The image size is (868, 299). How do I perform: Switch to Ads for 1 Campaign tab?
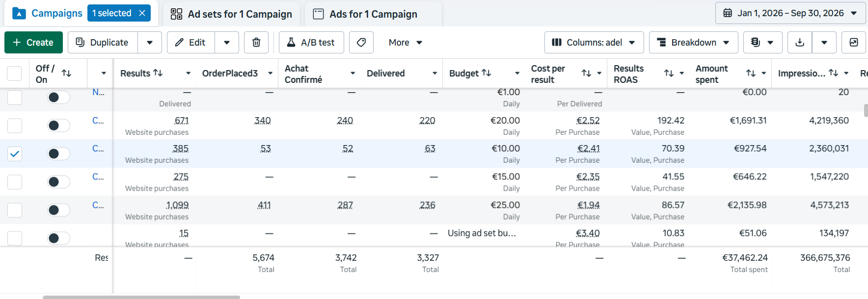click(x=373, y=14)
